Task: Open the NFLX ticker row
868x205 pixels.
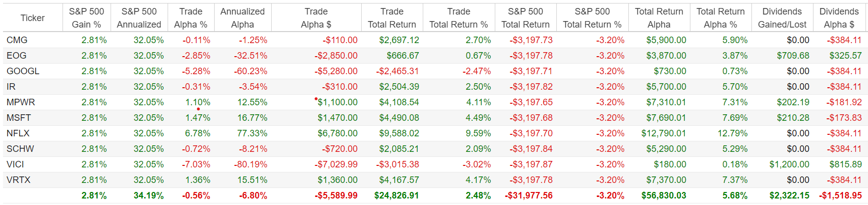Action: [18, 133]
